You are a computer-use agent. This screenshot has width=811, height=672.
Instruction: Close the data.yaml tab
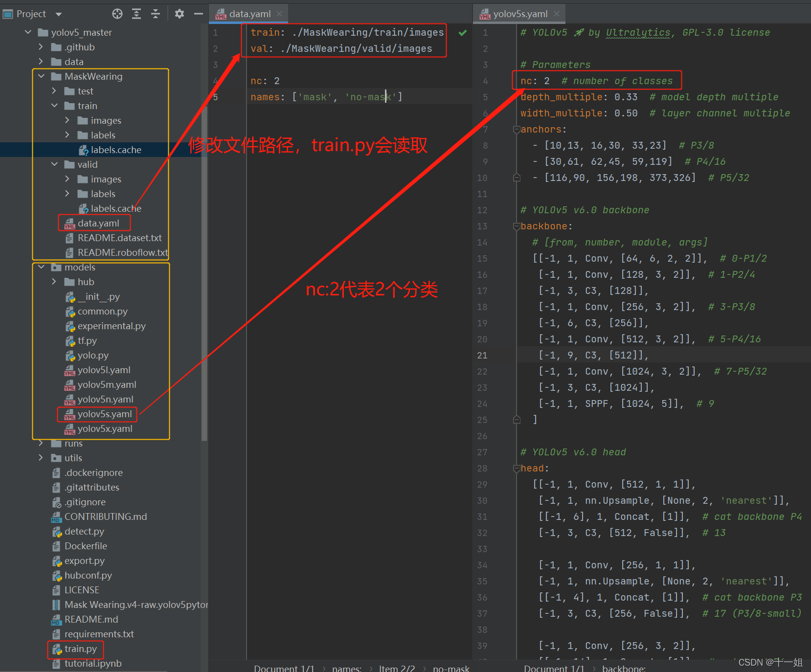click(x=279, y=14)
